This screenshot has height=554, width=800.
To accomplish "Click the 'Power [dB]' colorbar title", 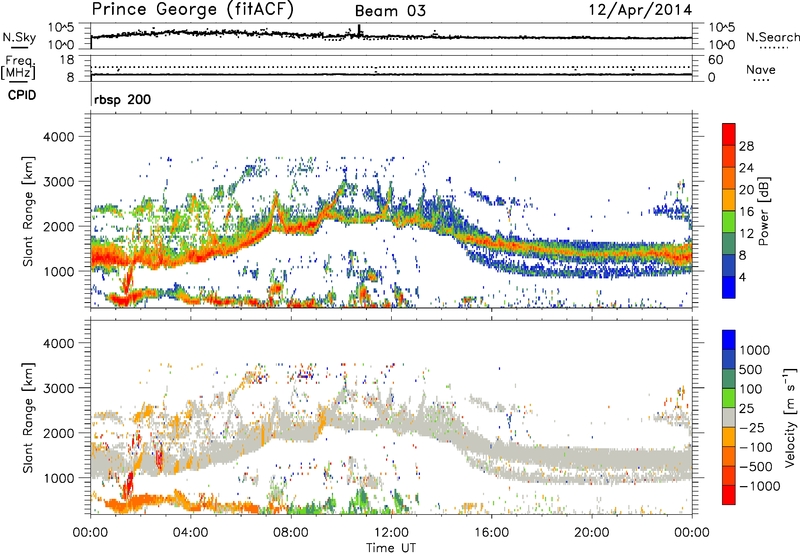I will point(763,211).
